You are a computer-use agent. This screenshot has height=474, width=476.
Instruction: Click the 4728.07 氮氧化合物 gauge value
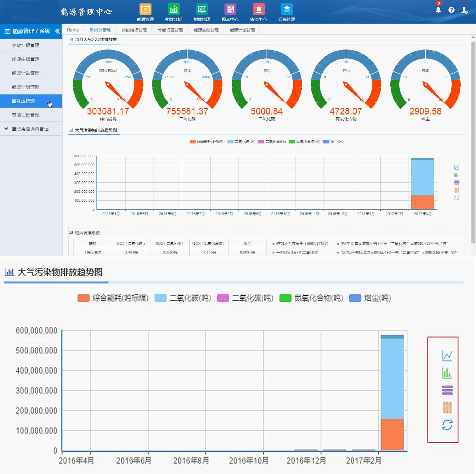pos(346,111)
